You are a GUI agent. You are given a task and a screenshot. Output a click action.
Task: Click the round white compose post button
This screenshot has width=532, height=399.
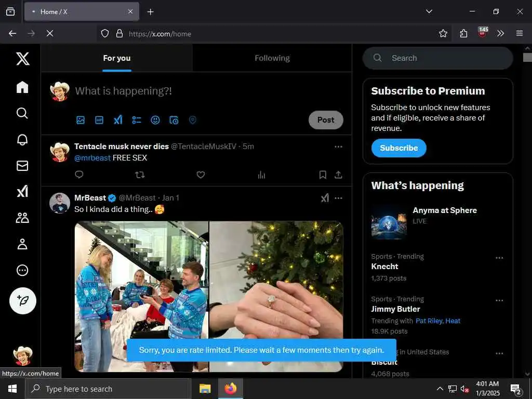(x=23, y=301)
